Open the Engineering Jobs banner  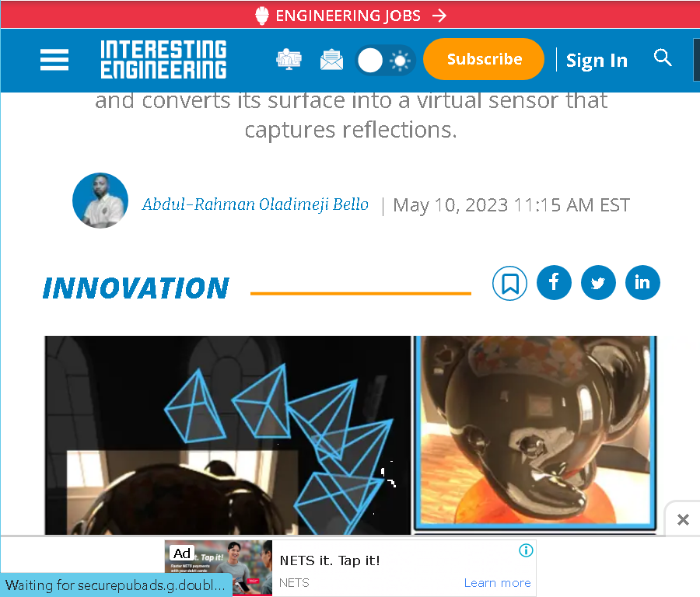click(x=350, y=16)
